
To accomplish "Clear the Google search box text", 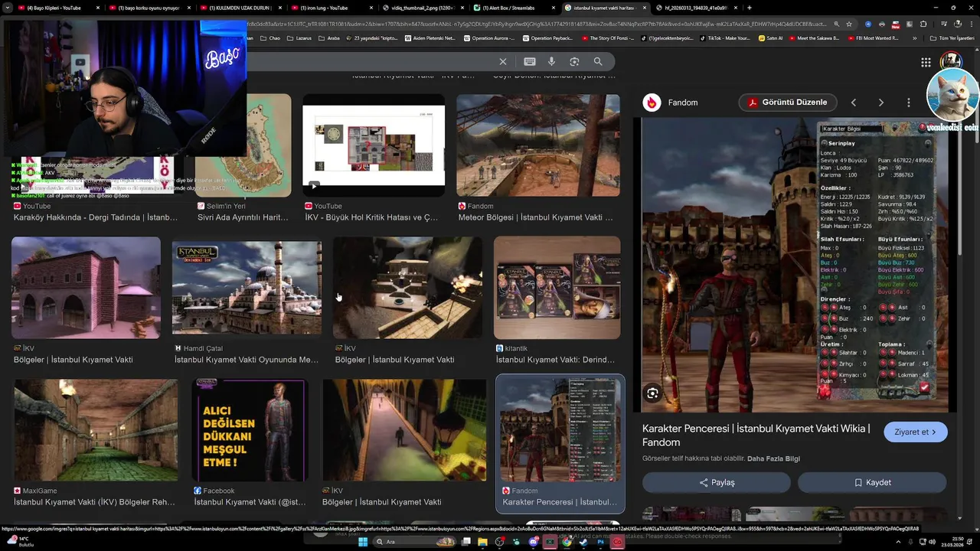I will point(503,61).
